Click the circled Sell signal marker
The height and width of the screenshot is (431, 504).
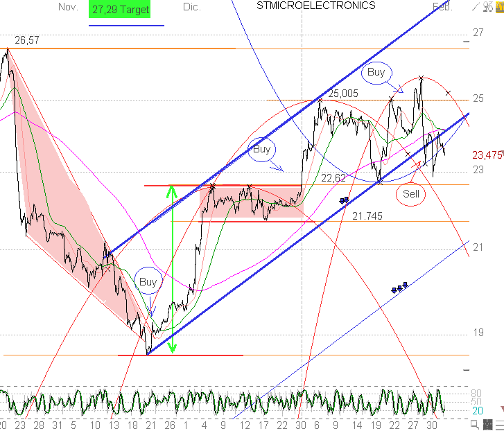(x=411, y=194)
